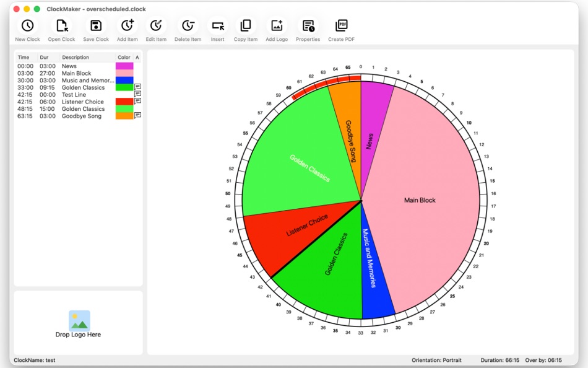
Task: Click the dark green swatch on the 33:00 row
Action: (x=124, y=87)
